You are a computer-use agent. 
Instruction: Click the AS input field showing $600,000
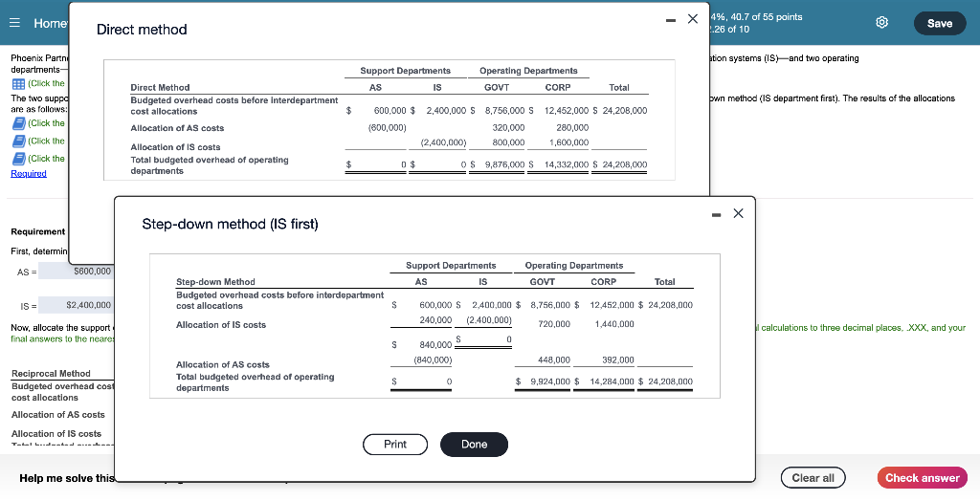click(x=76, y=272)
